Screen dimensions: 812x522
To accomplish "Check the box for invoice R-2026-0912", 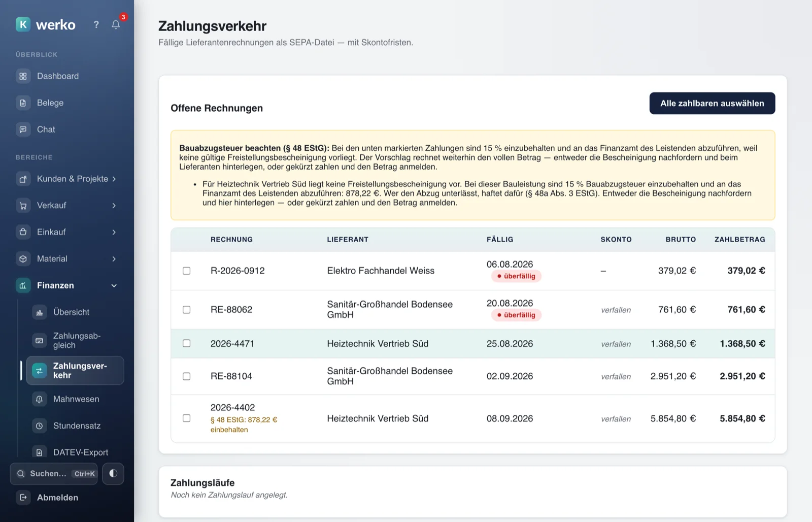I will [186, 271].
